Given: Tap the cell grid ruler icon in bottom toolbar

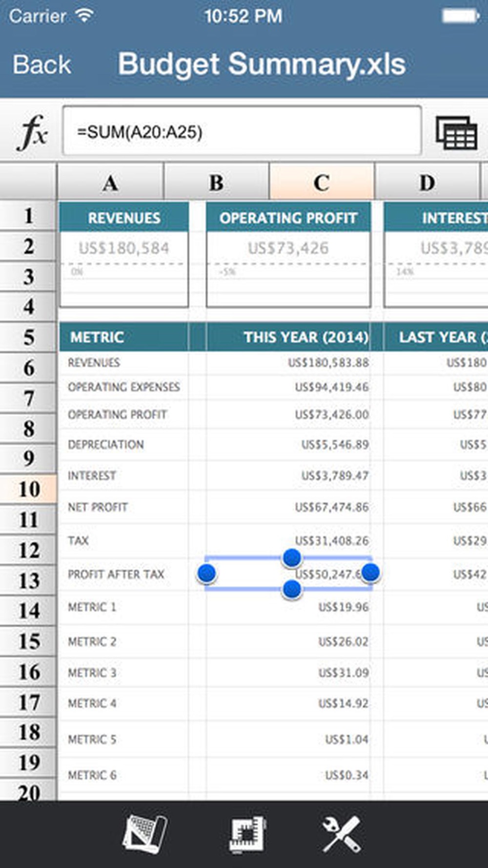Looking at the screenshot, I should pyautogui.click(x=247, y=835).
